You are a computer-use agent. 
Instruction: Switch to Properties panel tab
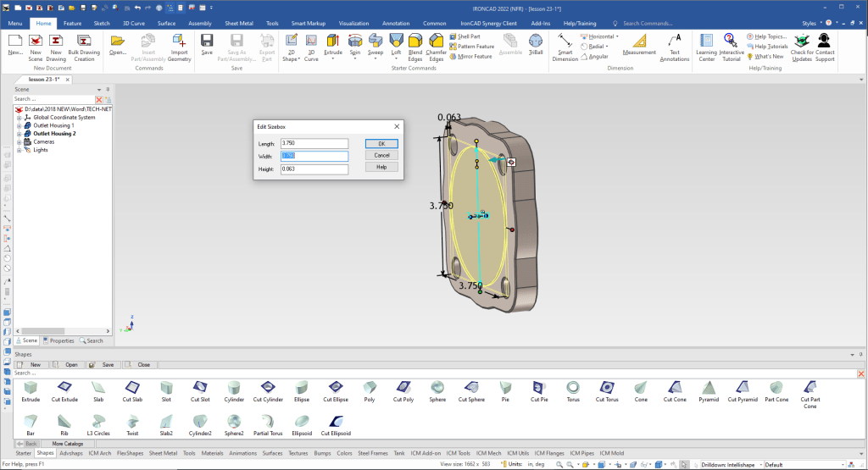tap(59, 340)
